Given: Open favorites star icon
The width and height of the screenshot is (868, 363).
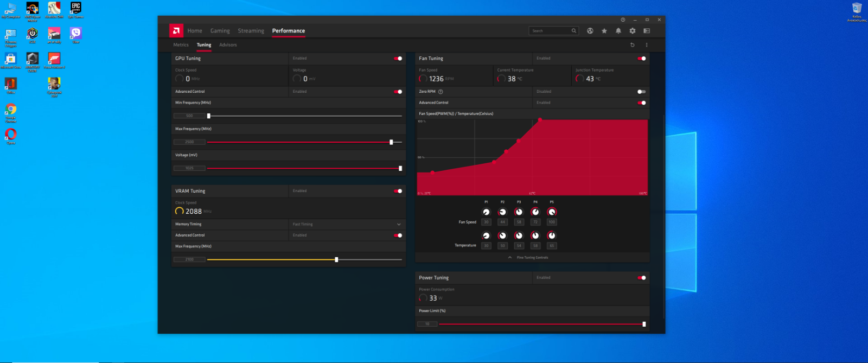Looking at the screenshot, I should click(604, 31).
